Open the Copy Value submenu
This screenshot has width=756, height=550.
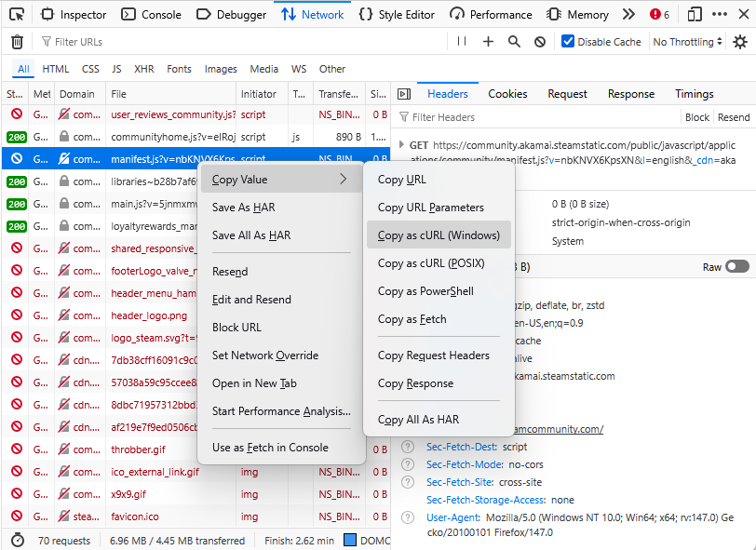pos(281,180)
